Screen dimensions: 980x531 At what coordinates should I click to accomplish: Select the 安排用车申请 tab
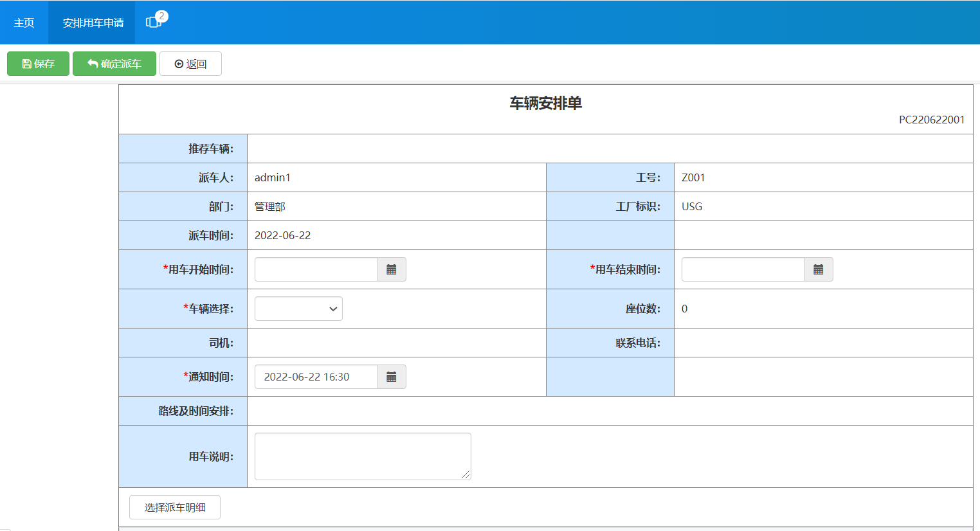click(x=91, y=21)
